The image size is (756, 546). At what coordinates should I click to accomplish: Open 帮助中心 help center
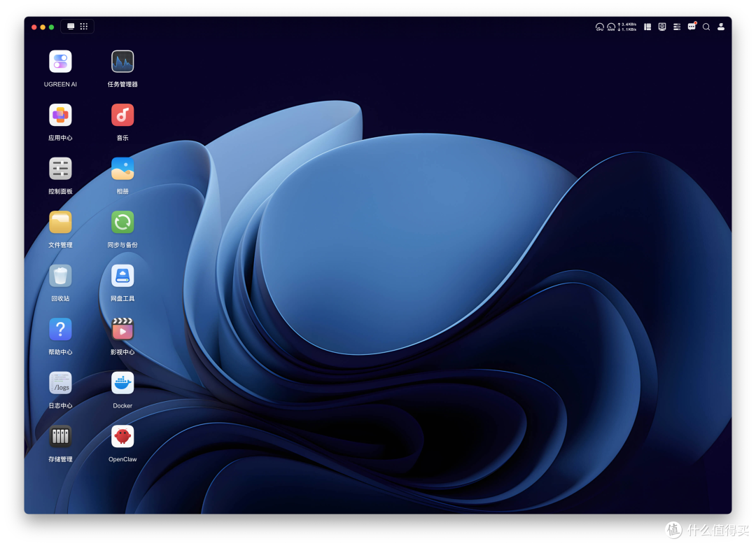(60, 330)
